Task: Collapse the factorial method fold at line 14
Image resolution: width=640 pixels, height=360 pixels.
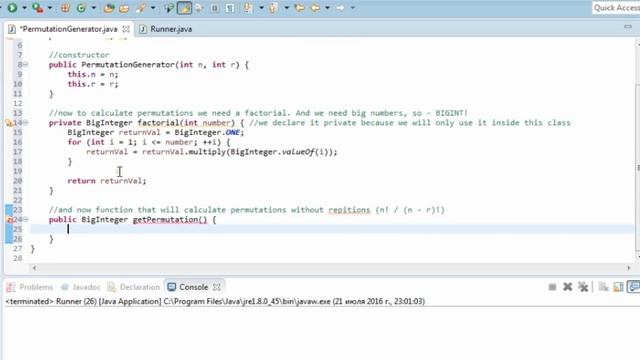Action: pyautogui.click(x=26, y=122)
